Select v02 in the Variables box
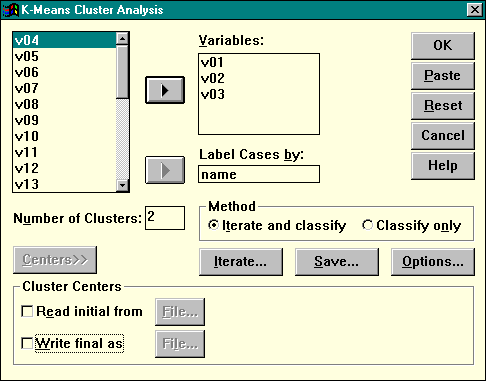The image size is (486, 381). (x=259, y=78)
